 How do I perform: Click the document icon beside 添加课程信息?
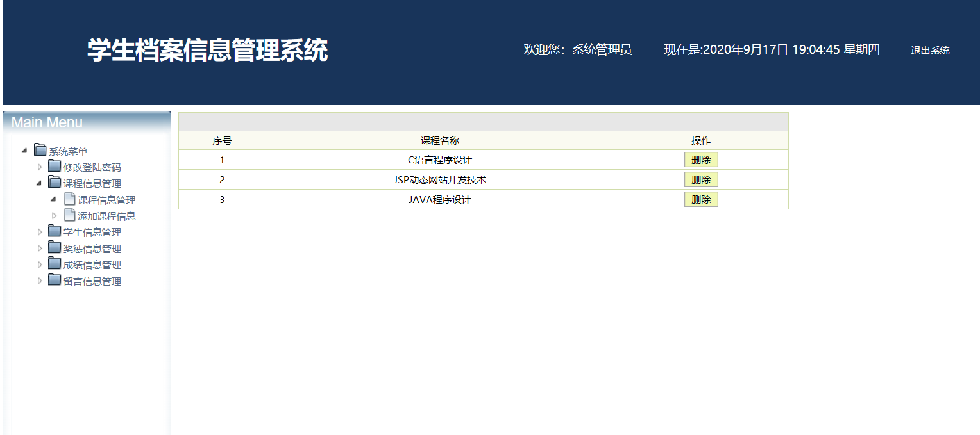click(x=70, y=215)
